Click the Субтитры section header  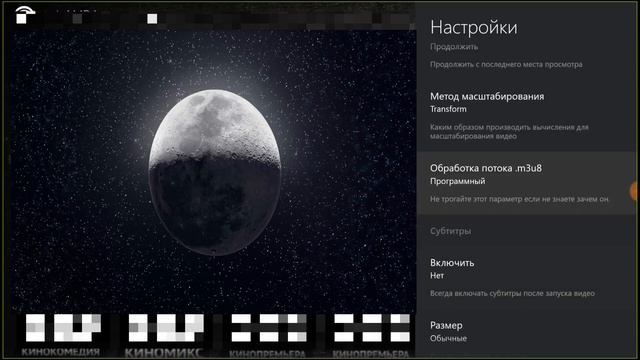pyautogui.click(x=450, y=231)
